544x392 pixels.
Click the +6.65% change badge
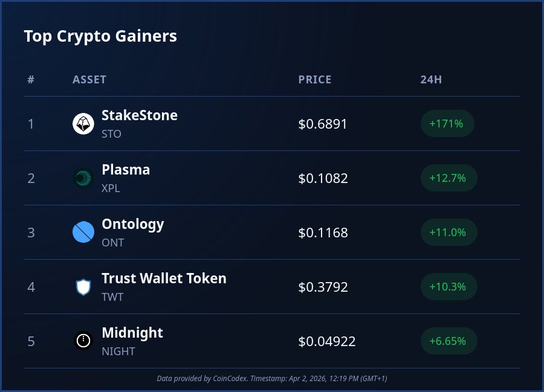[448, 341]
